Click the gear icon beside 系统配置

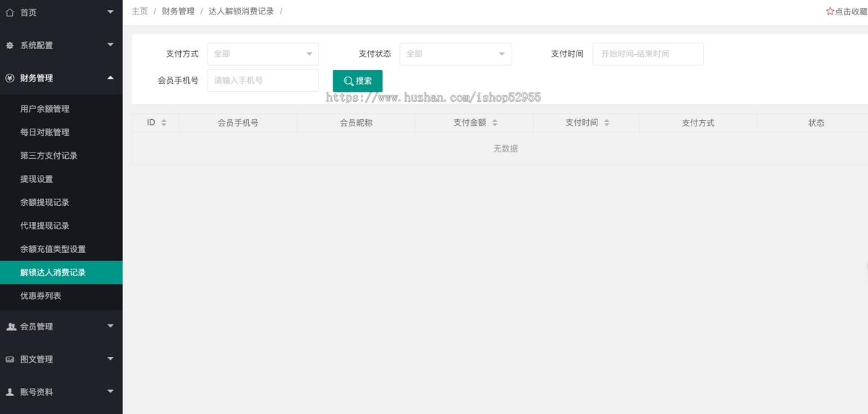(x=10, y=45)
